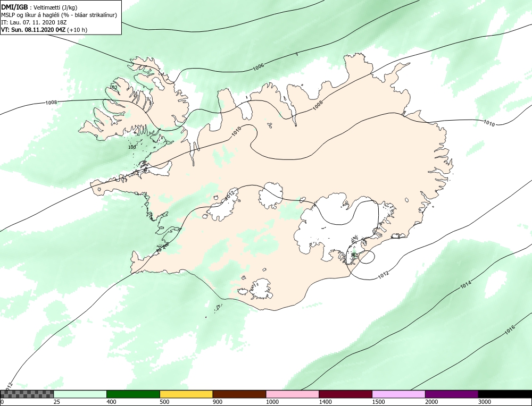Click the legend value '2000'

coord(431,402)
